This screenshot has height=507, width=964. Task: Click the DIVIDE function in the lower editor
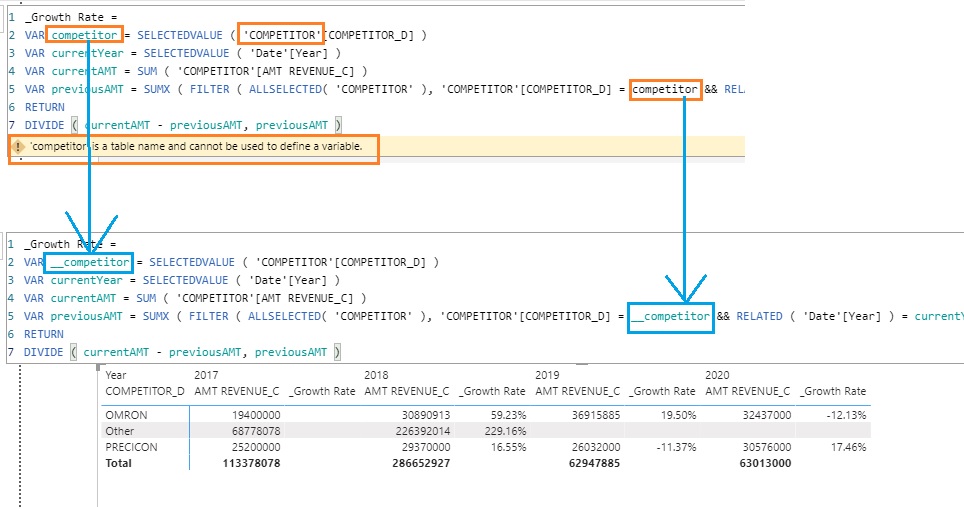tap(44, 352)
